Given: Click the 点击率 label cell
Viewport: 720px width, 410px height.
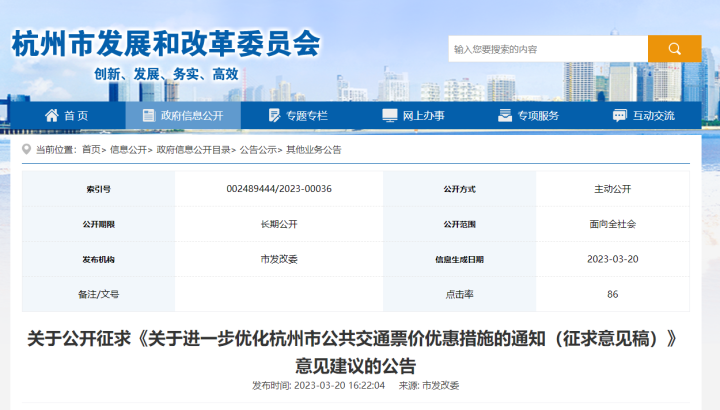Looking at the screenshot, I should 459,294.
